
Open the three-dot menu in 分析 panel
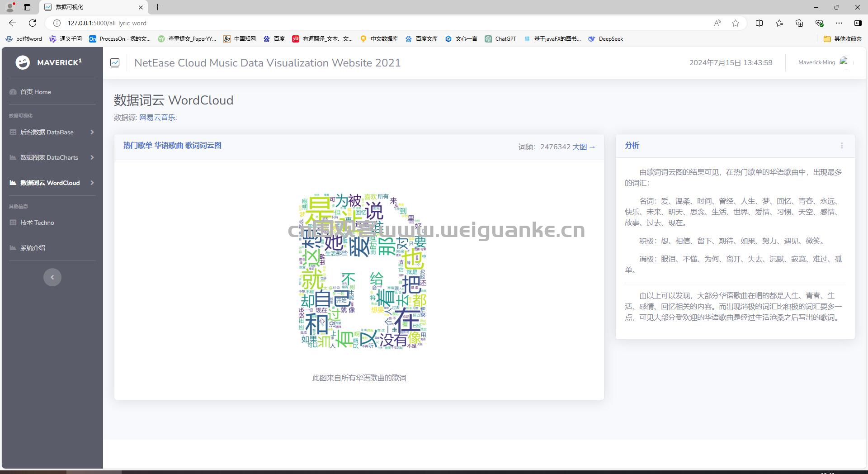click(x=841, y=146)
